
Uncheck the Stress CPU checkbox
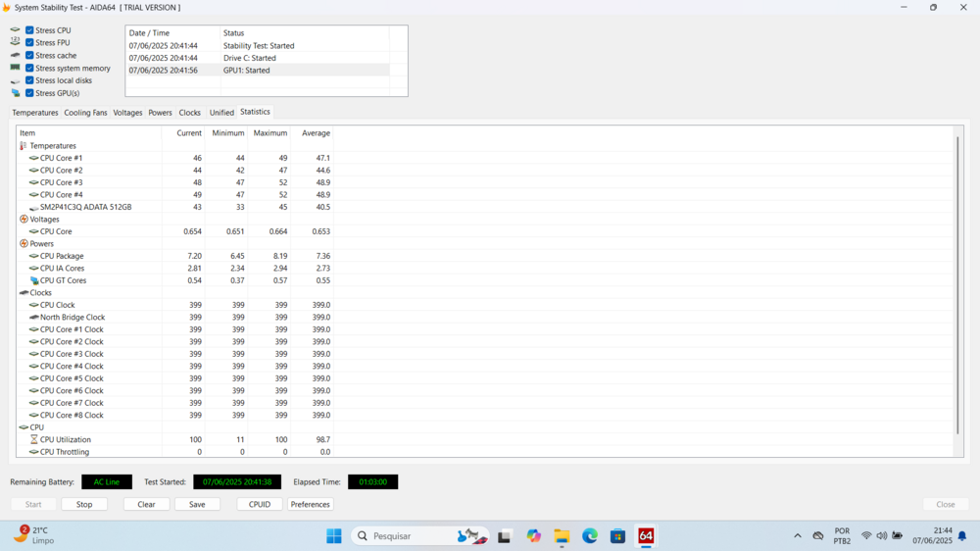[x=29, y=30]
